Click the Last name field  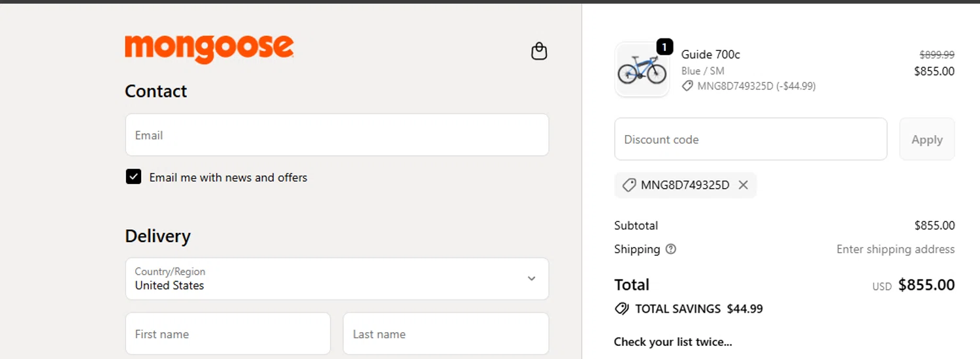(x=446, y=334)
